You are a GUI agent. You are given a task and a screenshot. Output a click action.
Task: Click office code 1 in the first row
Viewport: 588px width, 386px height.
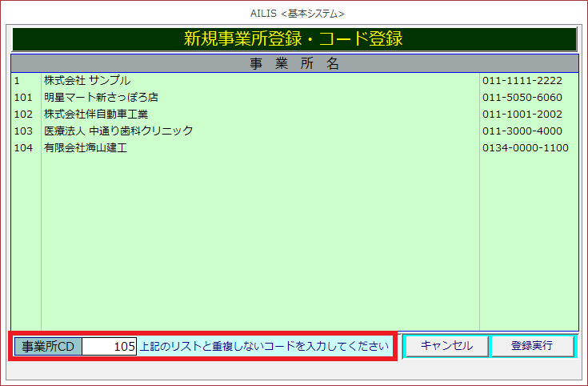pyautogui.click(x=17, y=81)
